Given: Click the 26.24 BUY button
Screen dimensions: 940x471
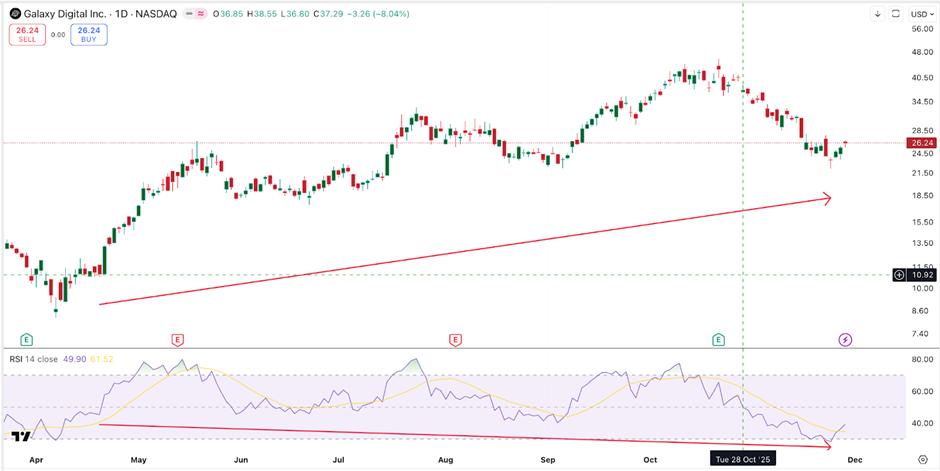Looking at the screenshot, I should pos(89,35).
